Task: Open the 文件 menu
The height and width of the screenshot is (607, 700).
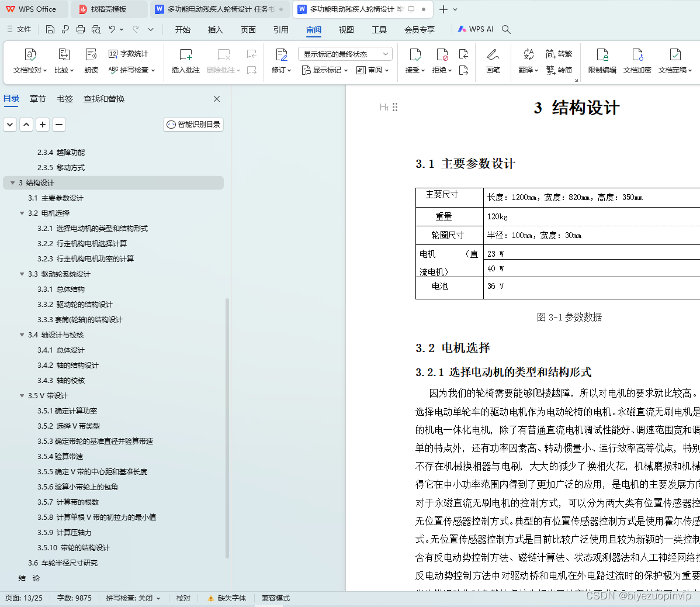Action: tap(19, 29)
